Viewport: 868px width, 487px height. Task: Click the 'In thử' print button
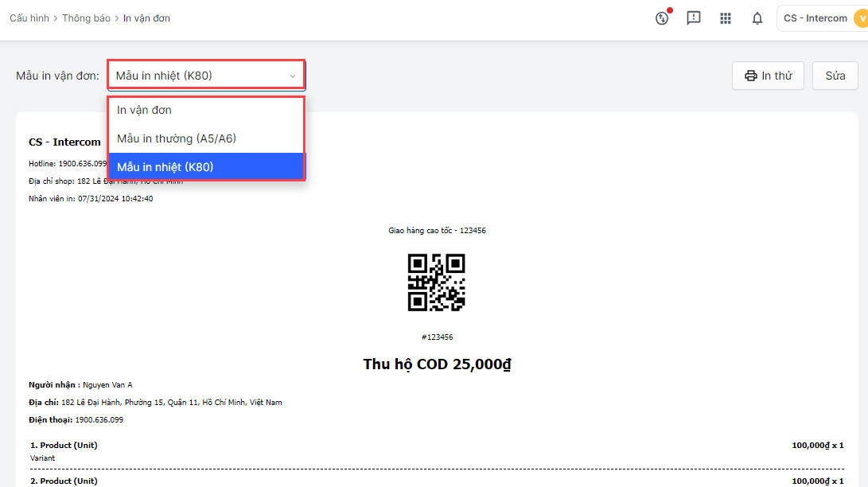click(768, 76)
